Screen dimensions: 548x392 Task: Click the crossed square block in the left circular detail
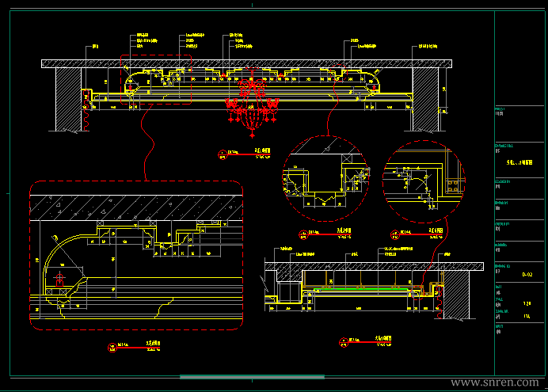pyautogui.click(x=347, y=158)
